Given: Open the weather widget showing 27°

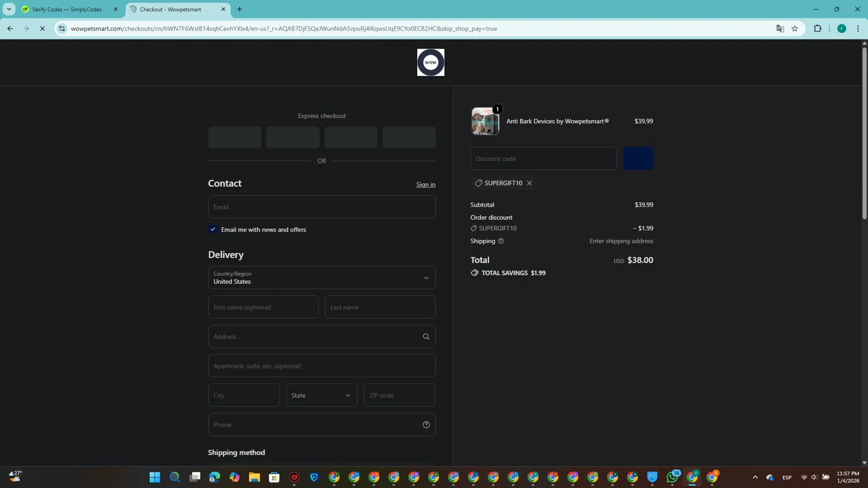Looking at the screenshot, I should (16, 476).
